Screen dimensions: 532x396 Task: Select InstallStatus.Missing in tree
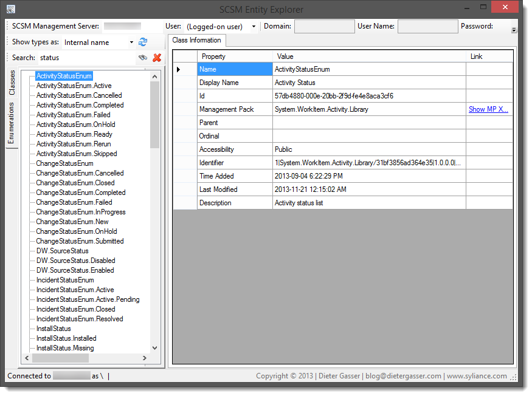click(65, 348)
